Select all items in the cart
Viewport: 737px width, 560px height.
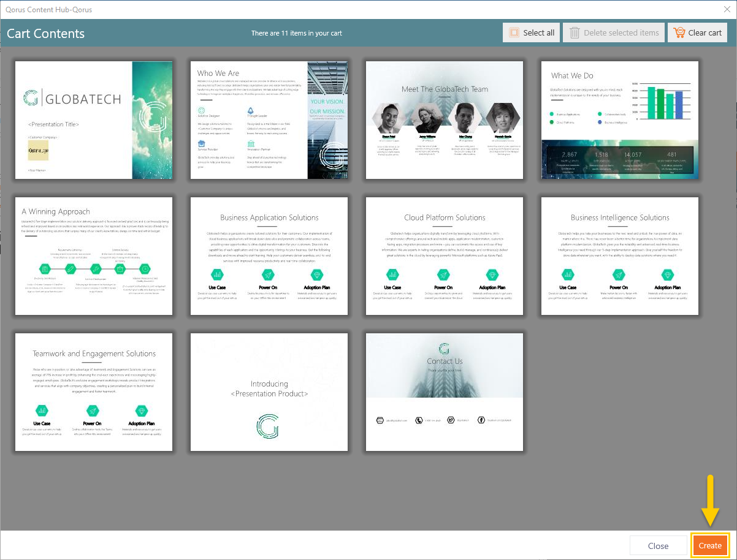tap(531, 32)
